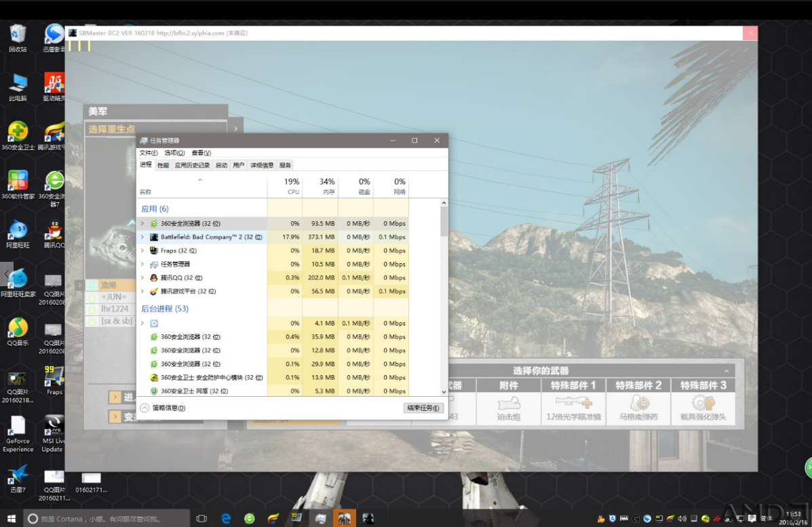812x527 pixels.
Task: Expand the 腾讯游戏平台 (32 位) process row
Action: (x=142, y=291)
